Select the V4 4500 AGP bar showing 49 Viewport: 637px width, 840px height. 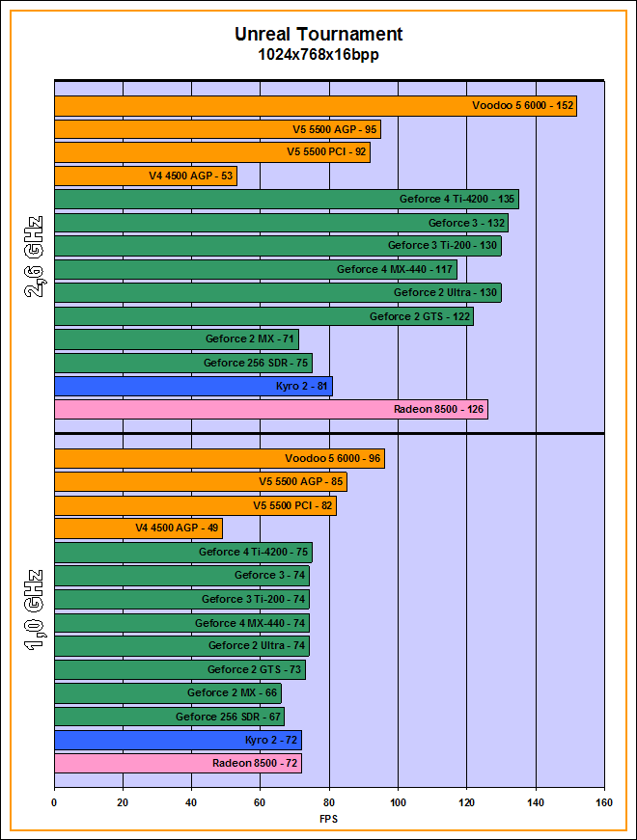click(x=138, y=528)
